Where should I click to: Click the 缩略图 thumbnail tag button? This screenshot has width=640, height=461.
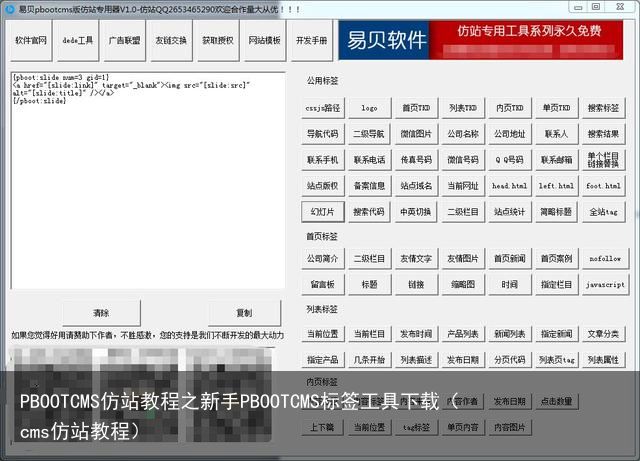[463, 284]
